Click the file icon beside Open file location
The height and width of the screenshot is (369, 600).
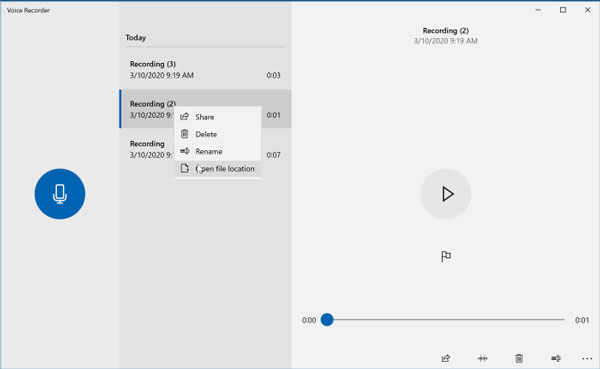[x=184, y=168]
